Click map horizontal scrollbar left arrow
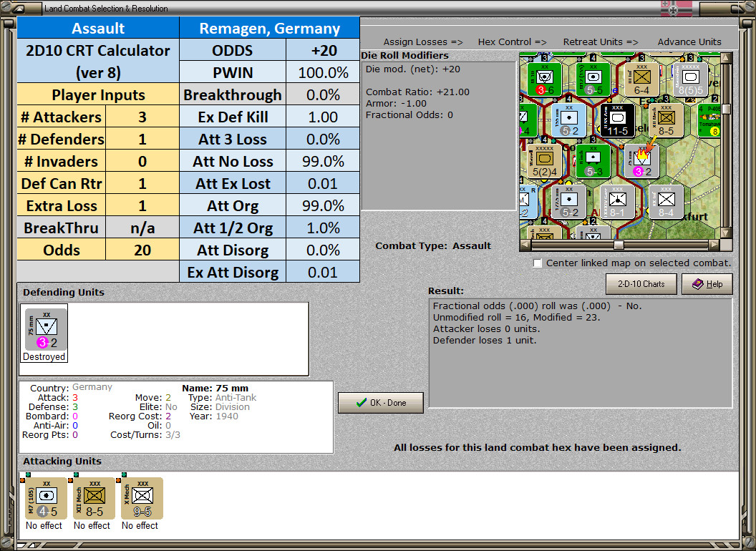The width and height of the screenshot is (756, 551). 525,245
